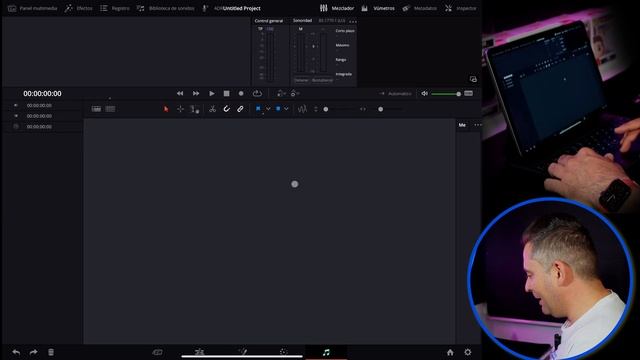Click the trash delete icon

[51, 352]
